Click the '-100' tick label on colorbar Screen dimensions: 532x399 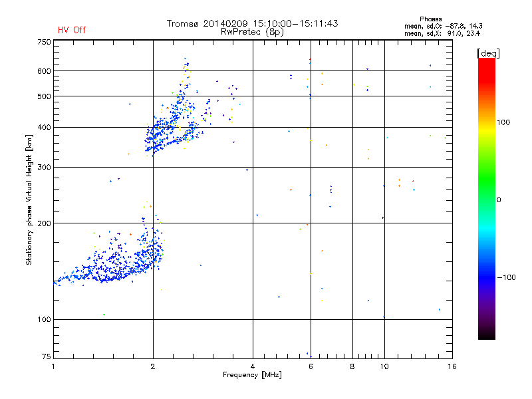click(506, 277)
